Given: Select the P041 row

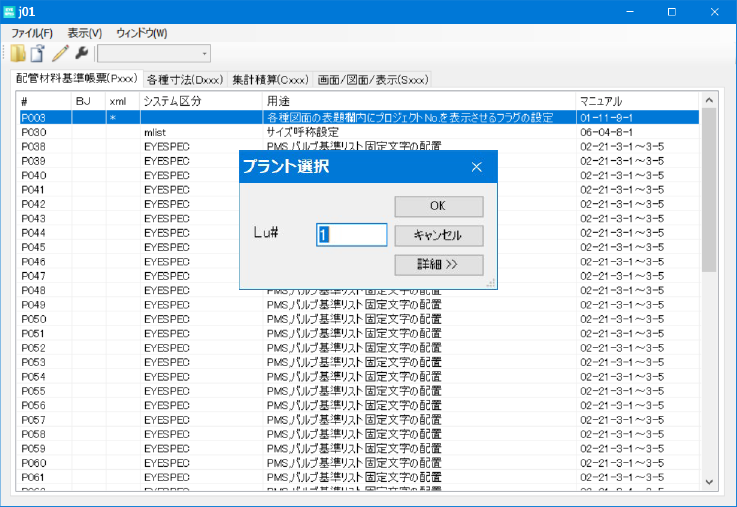Looking at the screenshot, I should [359, 190].
